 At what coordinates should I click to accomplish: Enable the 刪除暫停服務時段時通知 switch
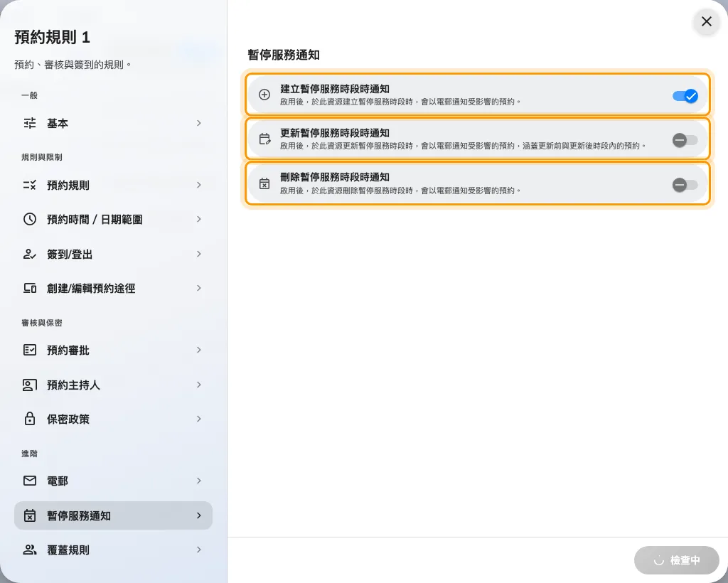[x=685, y=185]
